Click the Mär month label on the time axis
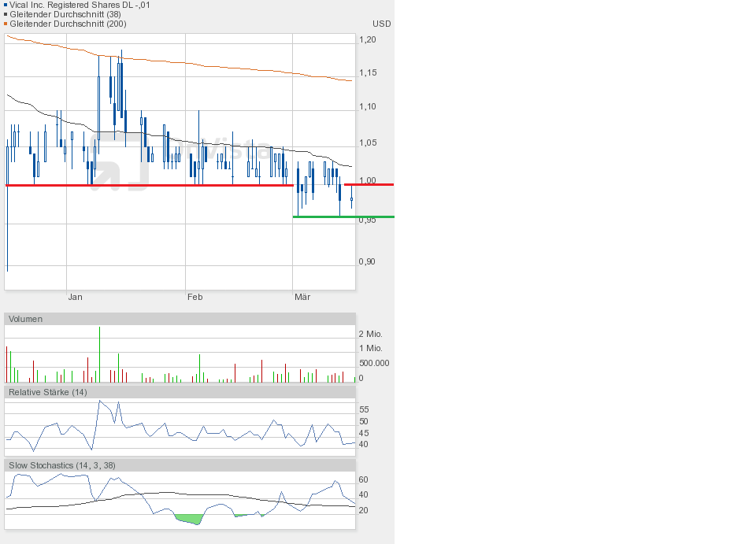This screenshot has width=756, height=544. (302, 297)
